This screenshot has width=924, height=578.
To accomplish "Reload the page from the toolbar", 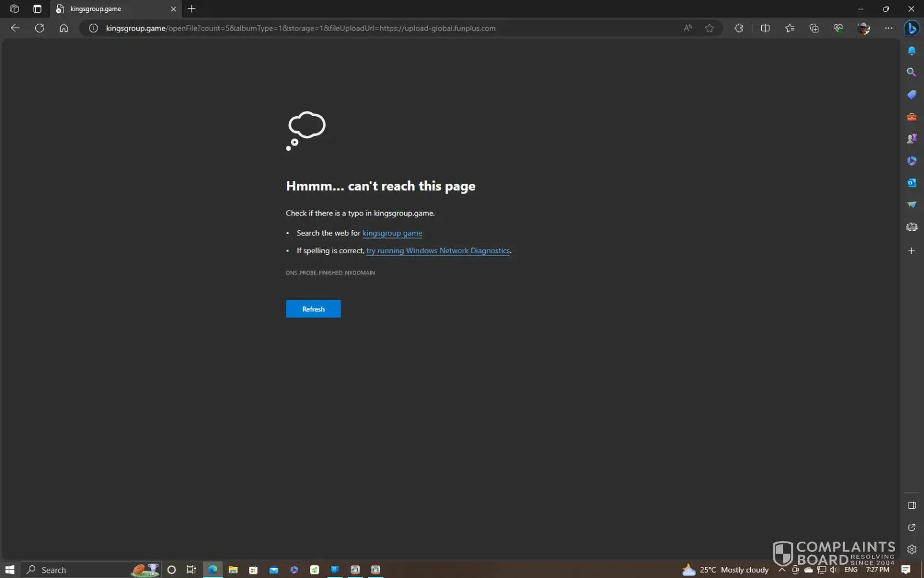I will tap(39, 28).
